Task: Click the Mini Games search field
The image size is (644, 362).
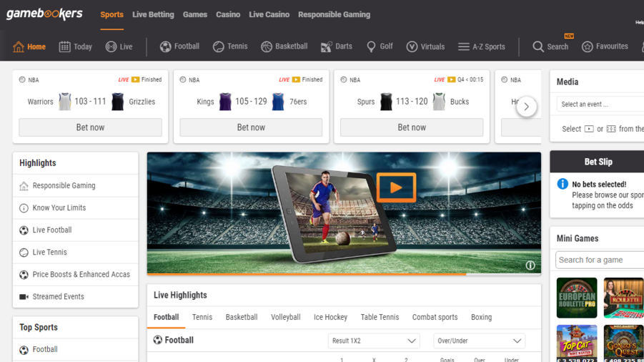Action: [x=599, y=260]
